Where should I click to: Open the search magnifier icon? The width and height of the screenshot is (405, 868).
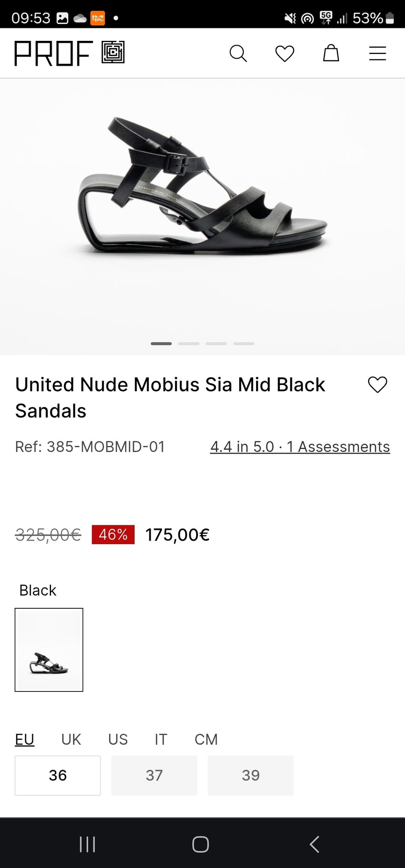238,54
